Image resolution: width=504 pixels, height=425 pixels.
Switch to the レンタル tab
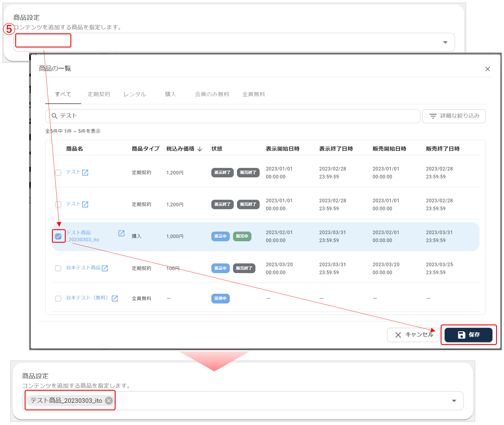[135, 94]
